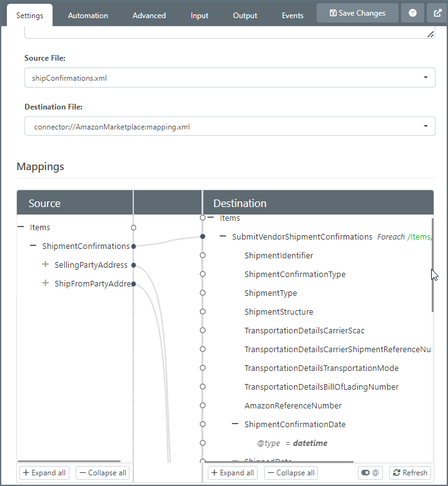448x486 pixels.
Task: Toggle the @ attributes display switch
Action: pos(370,473)
